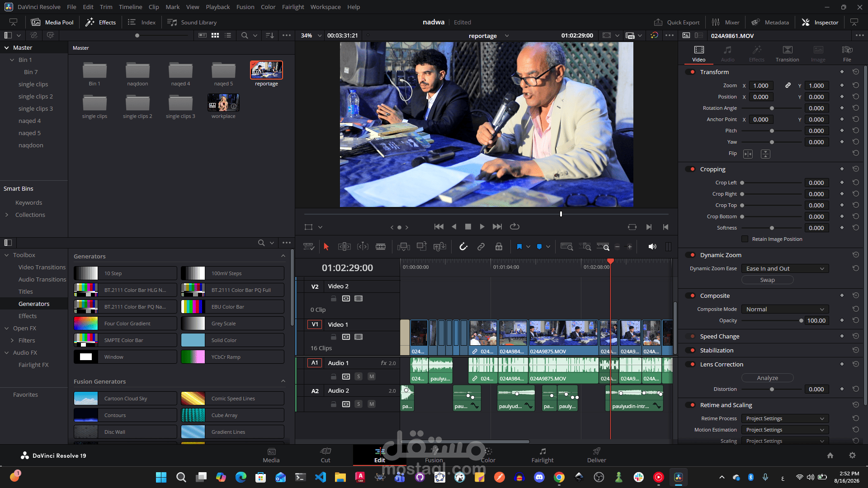Choose the dynamic trim mode tool
Viewport: 868px width, 488px height.
(363, 247)
